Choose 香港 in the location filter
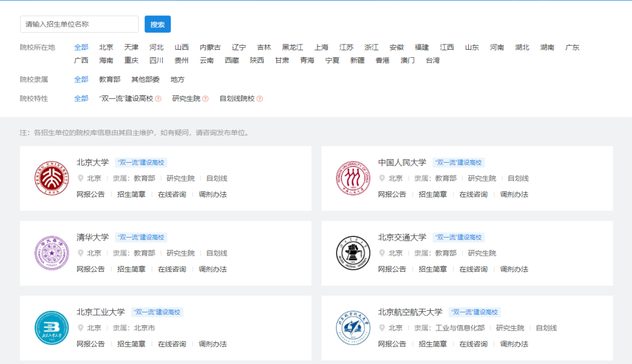The height and width of the screenshot is (364, 632). 383,60
